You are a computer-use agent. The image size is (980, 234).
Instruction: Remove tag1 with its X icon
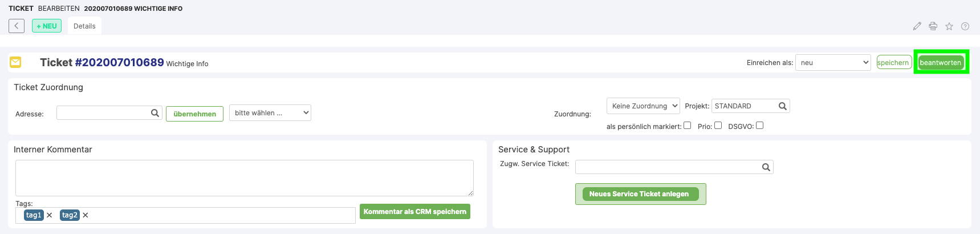click(x=50, y=215)
